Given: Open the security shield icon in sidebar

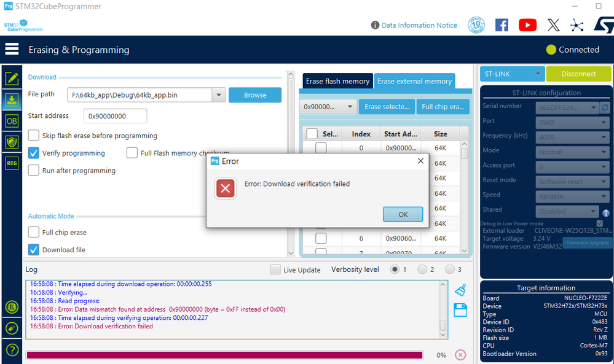Looking at the screenshot, I should click(x=12, y=142).
